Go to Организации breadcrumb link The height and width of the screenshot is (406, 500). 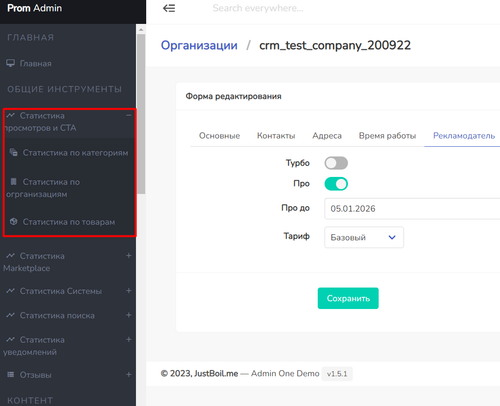(199, 45)
